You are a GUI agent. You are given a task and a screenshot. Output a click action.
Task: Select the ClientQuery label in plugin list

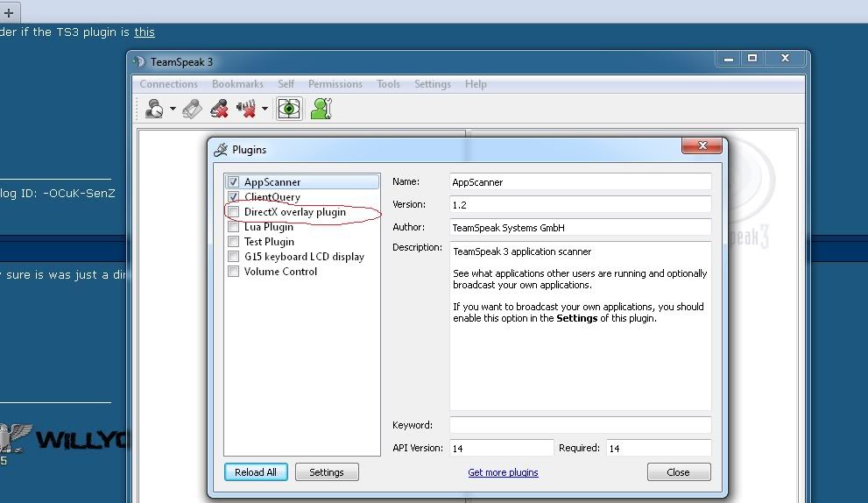tap(272, 196)
